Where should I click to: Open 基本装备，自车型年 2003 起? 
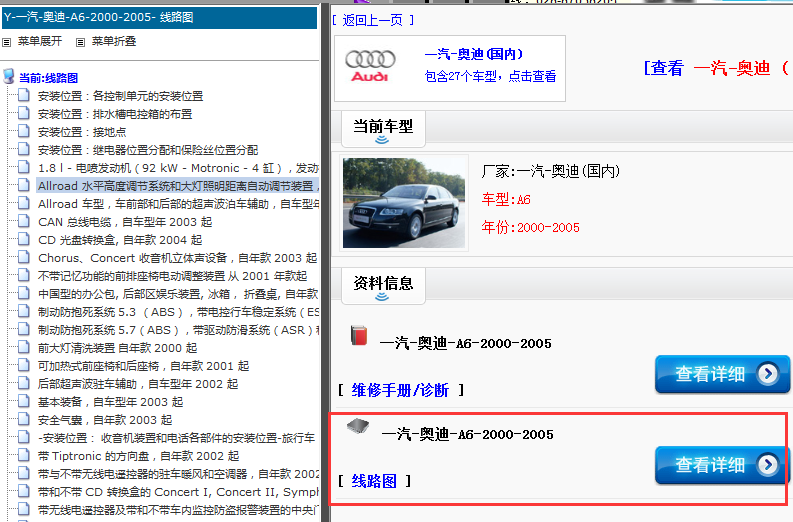pyautogui.click(x=110, y=402)
